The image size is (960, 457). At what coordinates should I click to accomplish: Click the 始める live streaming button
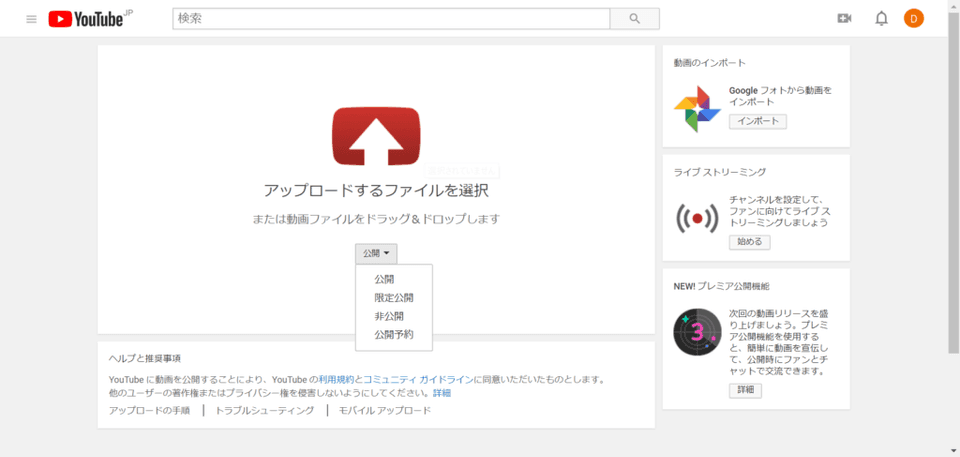tap(749, 242)
